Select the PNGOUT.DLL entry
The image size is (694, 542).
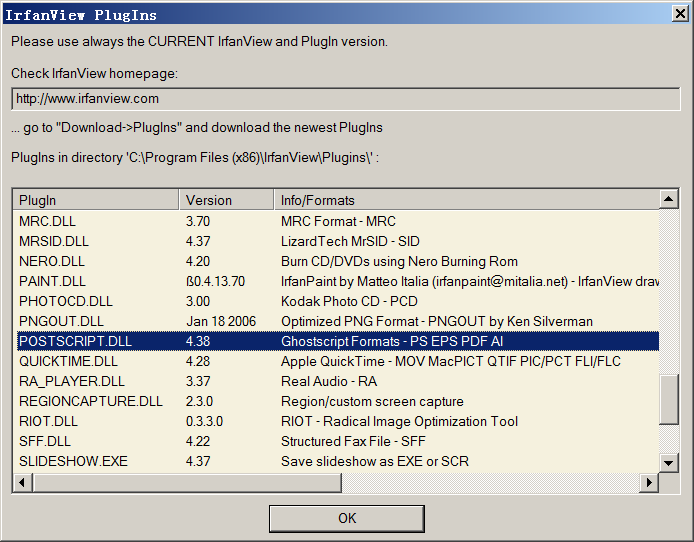pyautogui.click(x=338, y=321)
